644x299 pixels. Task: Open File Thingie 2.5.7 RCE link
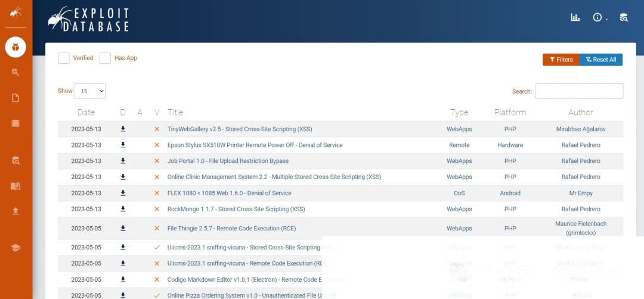[231, 229]
